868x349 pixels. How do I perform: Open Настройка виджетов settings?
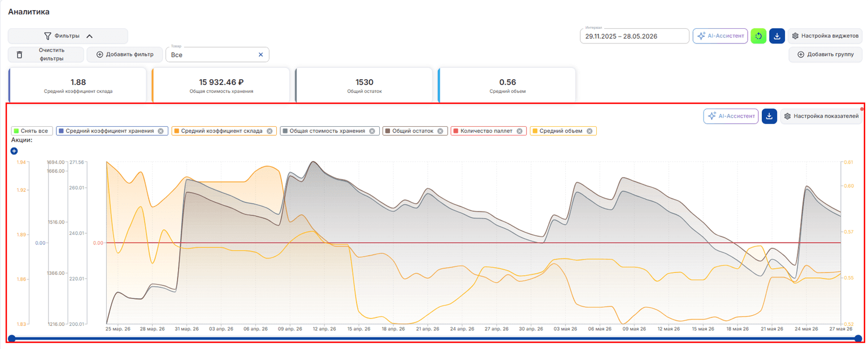click(x=825, y=36)
